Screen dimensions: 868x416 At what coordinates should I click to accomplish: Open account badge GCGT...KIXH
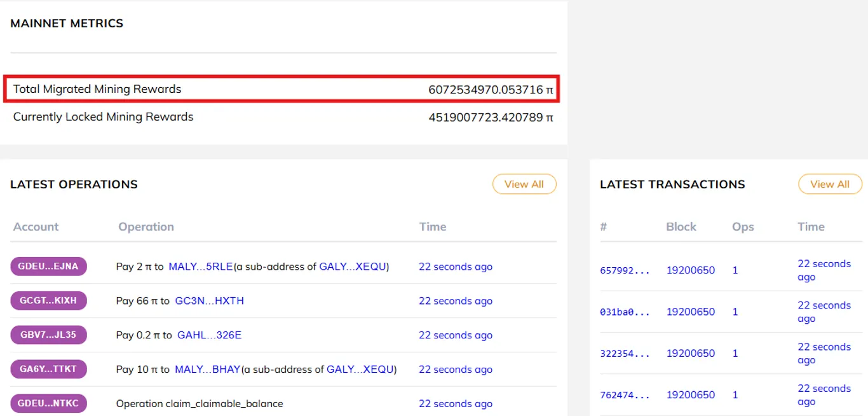(x=48, y=301)
